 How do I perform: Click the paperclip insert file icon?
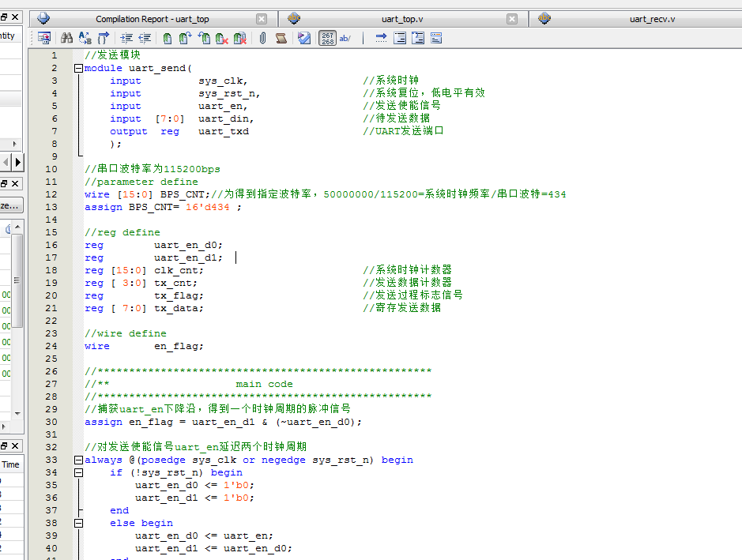(x=262, y=38)
